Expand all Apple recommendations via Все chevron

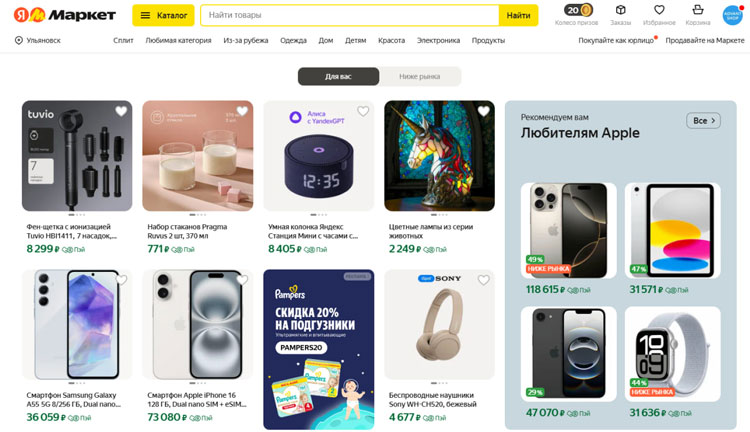tap(704, 121)
